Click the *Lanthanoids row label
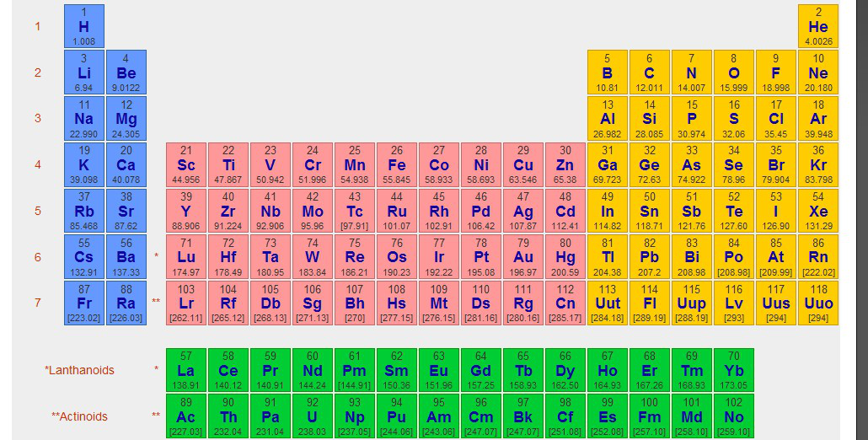 pos(80,370)
